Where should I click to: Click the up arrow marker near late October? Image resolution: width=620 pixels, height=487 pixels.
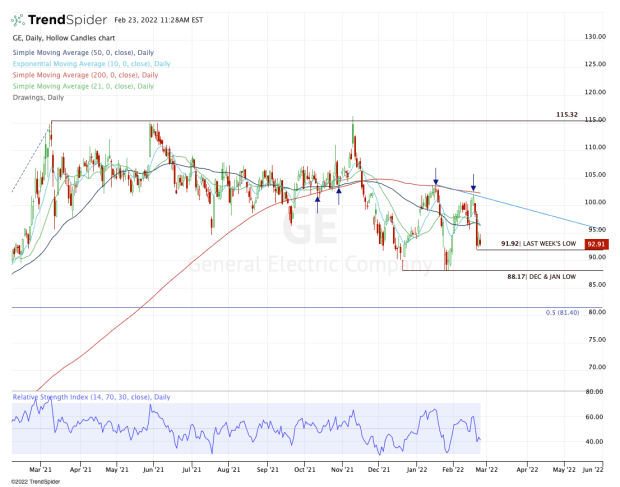coord(338,196)
